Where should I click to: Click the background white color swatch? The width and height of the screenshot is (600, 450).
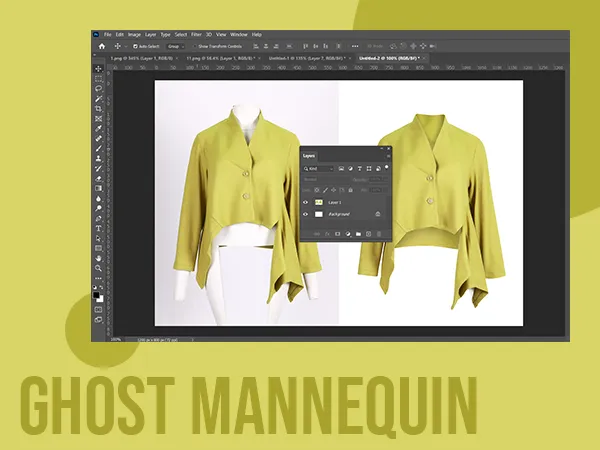[100, 299]
